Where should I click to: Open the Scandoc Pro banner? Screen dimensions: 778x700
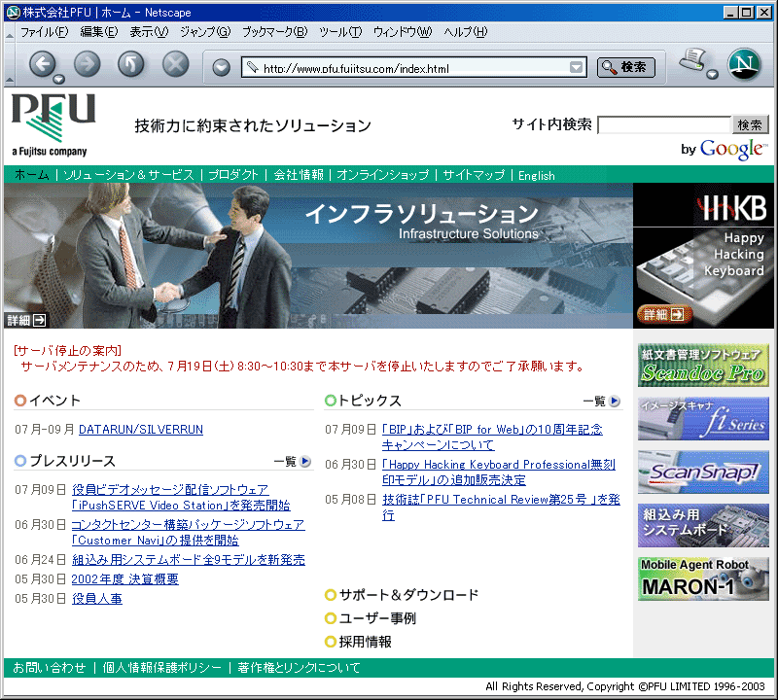[x=703, y=366]
